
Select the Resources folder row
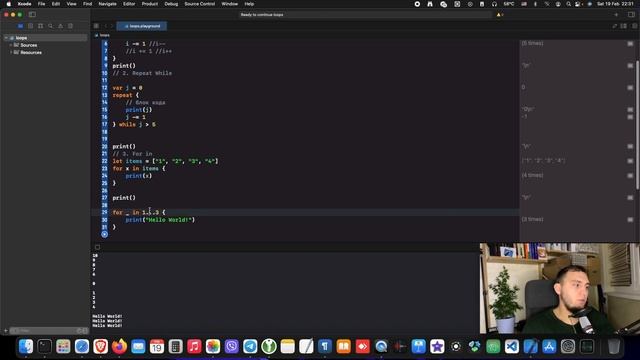pyautogui.click(x=45, y=52)
